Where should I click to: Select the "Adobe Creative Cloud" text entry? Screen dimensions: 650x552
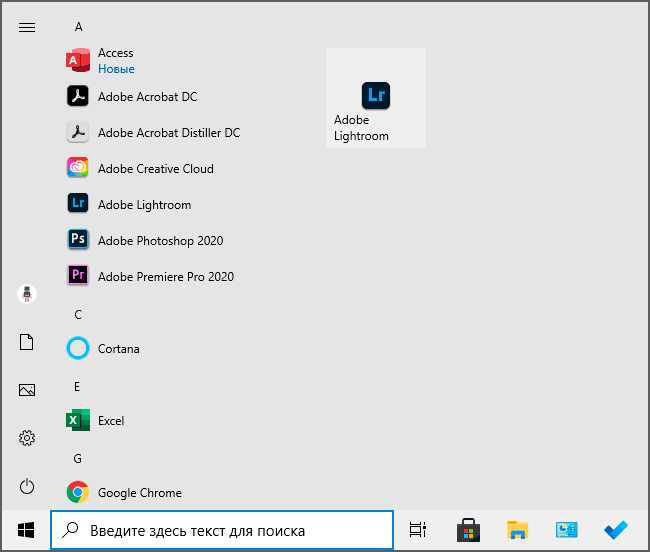pos(156,169)
